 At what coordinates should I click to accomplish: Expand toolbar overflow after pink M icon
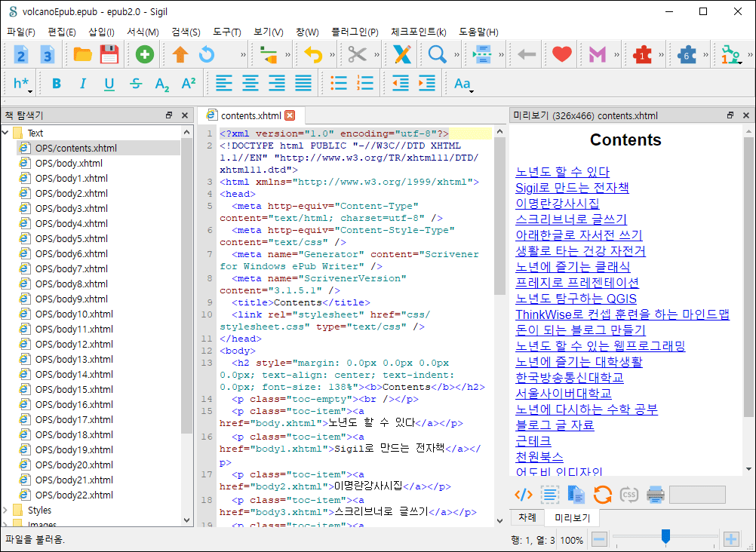[x=616, y=54]
